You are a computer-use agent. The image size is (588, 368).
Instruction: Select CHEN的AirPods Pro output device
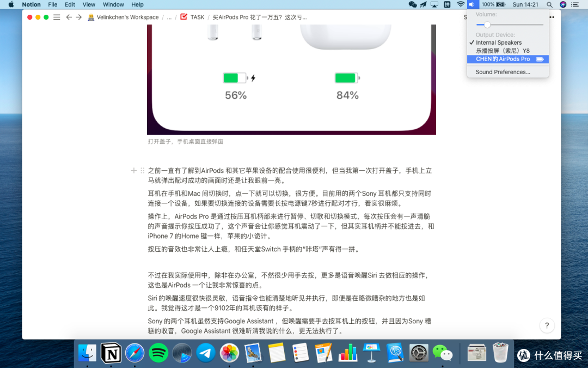click(508, 59)
